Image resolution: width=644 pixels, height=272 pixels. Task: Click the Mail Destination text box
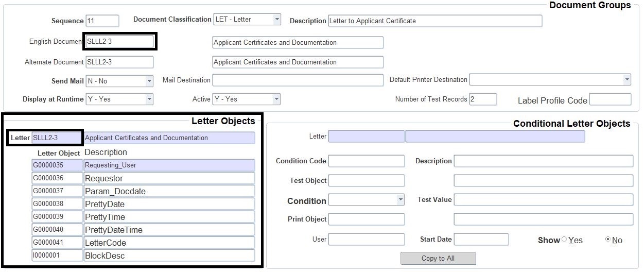point(298,80)
